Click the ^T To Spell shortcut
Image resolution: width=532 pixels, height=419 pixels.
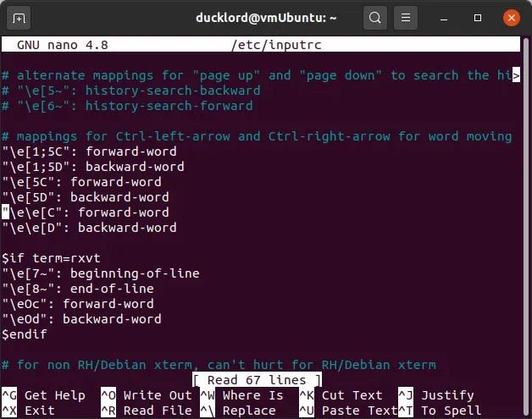440,411
